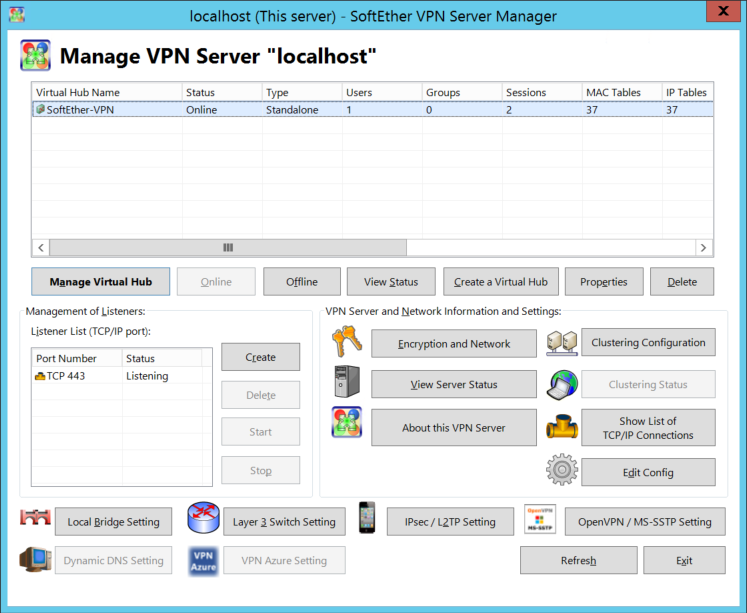
Task: Click the server tower icon beside View Server Status
Action: tap(347, 381)
